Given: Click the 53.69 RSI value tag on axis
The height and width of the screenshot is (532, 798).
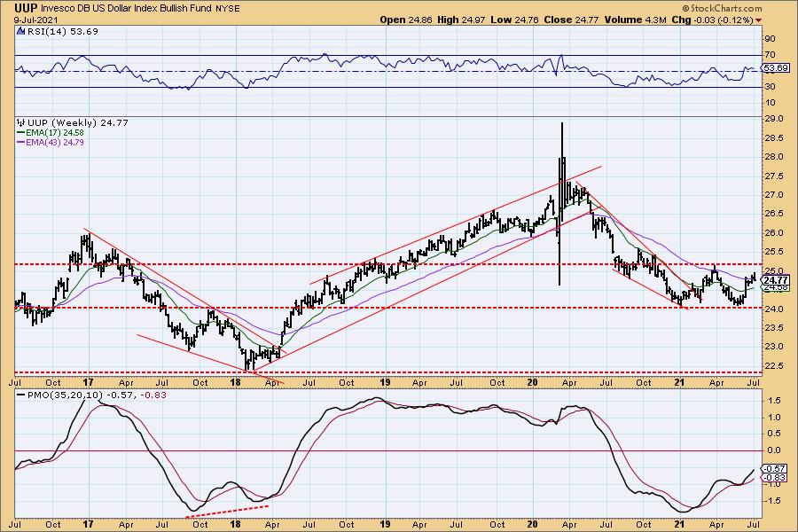Looking at the screenshot, I should coord(776,67).
